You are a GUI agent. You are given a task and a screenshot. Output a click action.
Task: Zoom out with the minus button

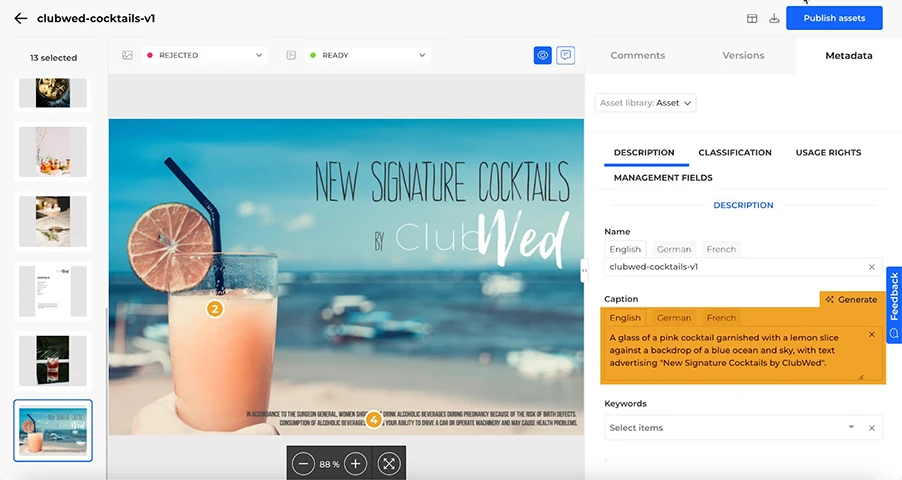303,464
